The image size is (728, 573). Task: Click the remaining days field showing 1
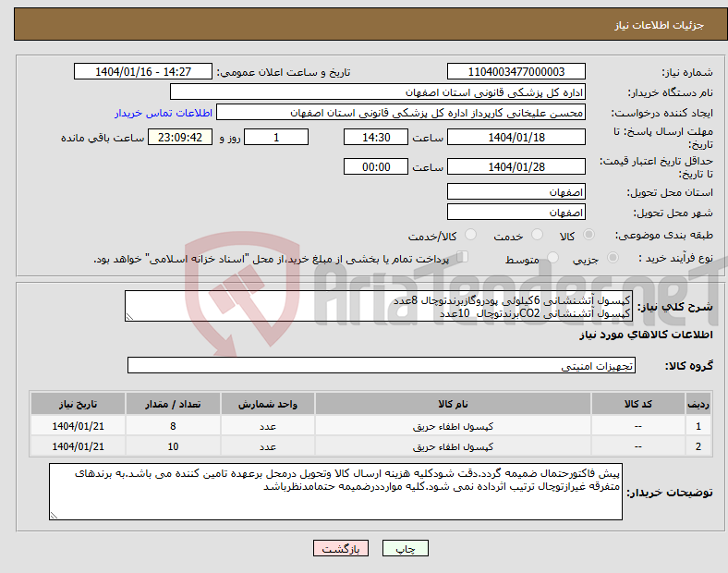(276, 138)
